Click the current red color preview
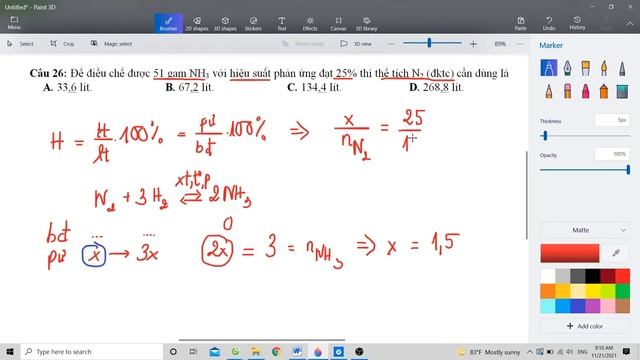This screenshot has height=360, width=640. [x=570, y=253]
